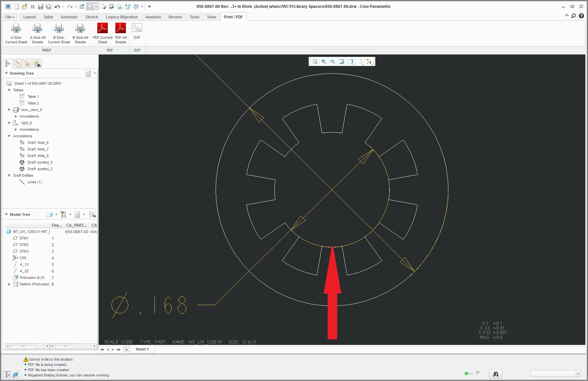Click the Undo arrow icon

[57, 7]
